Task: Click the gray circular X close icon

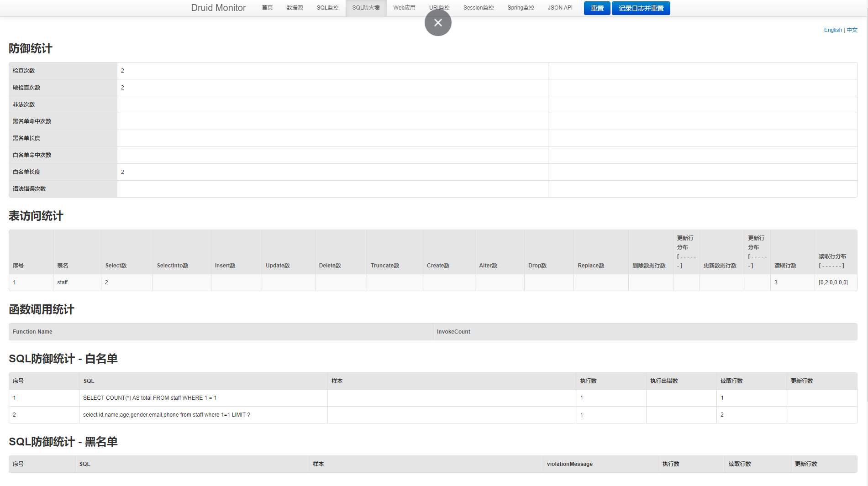Action: coord(438,23)
